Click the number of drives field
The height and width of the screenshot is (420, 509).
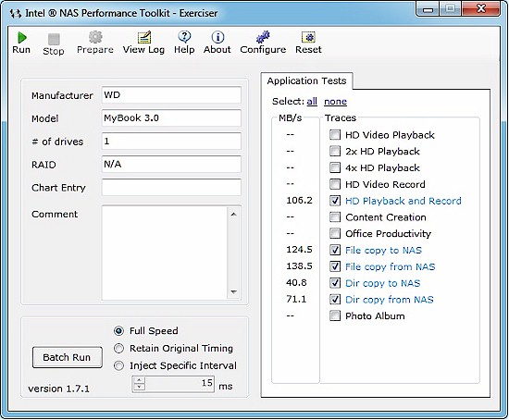(x=171, y=142)
